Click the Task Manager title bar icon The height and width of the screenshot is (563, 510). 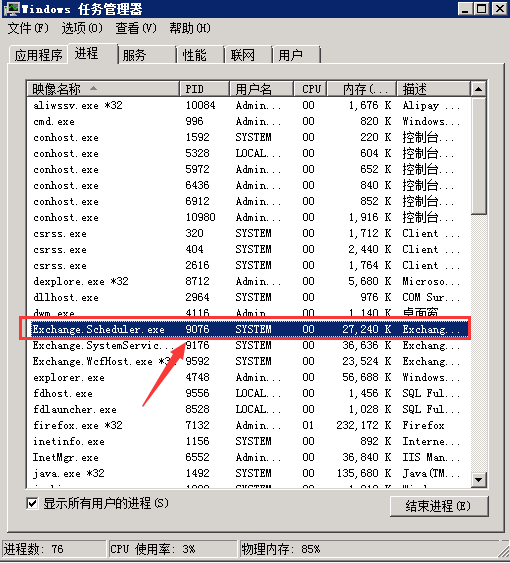(11, 9)
